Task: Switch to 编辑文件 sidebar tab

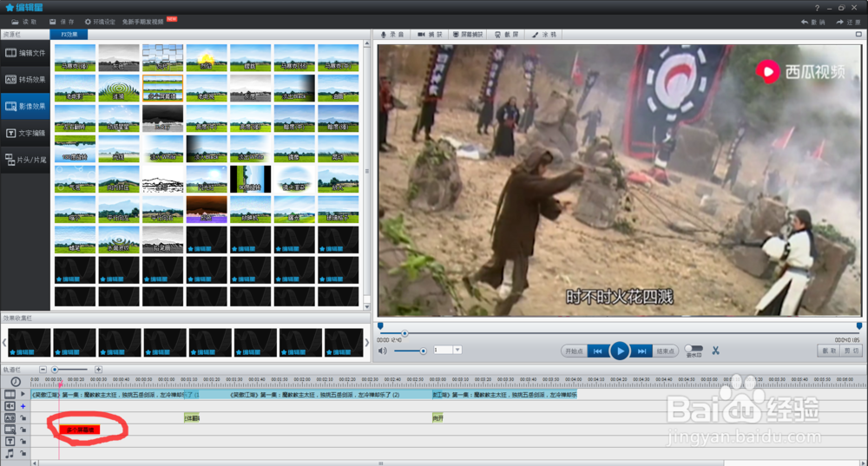Action: coord(25,53)
